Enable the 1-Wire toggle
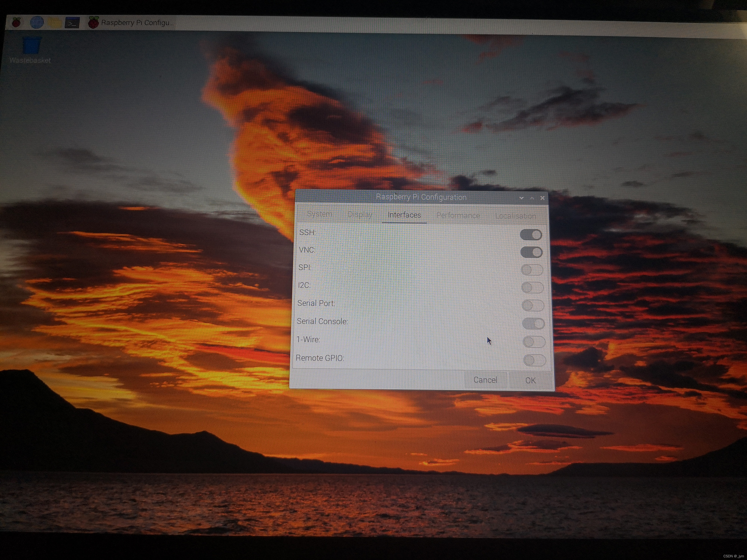Screen dimensions: 747x560 click(534, 342)
